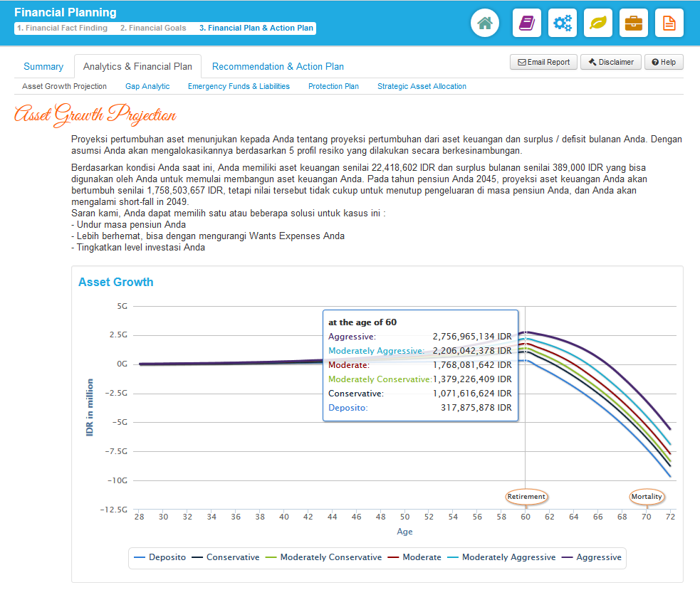Open Emergency Funds & Liabilities link
Viewport: 700px width, 590px height.
coord(239,87)
